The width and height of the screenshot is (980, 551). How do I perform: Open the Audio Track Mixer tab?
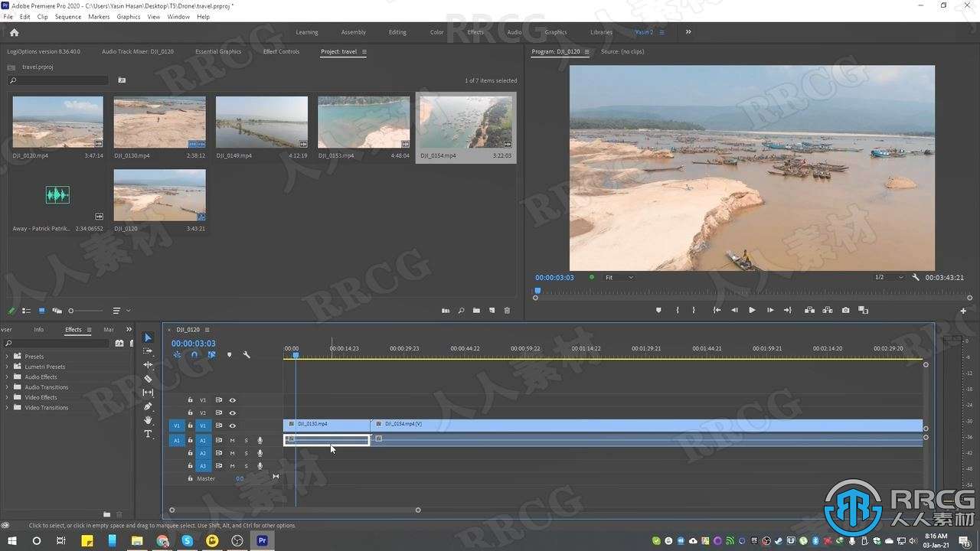pos(138,51)
